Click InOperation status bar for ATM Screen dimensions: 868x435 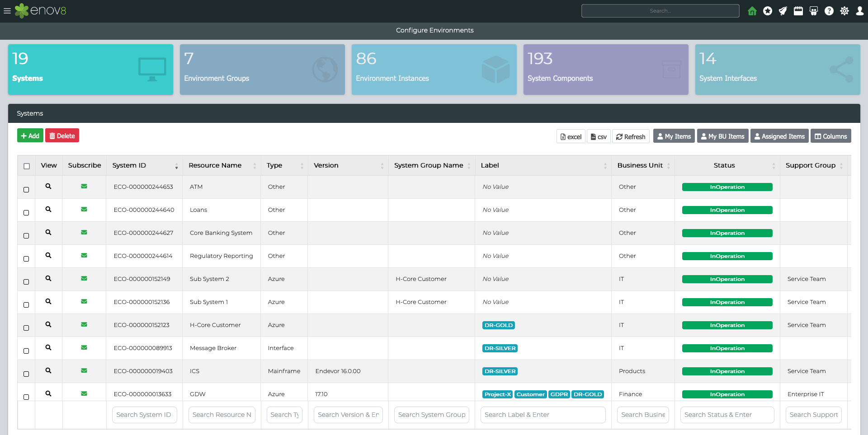pos(727,187)
